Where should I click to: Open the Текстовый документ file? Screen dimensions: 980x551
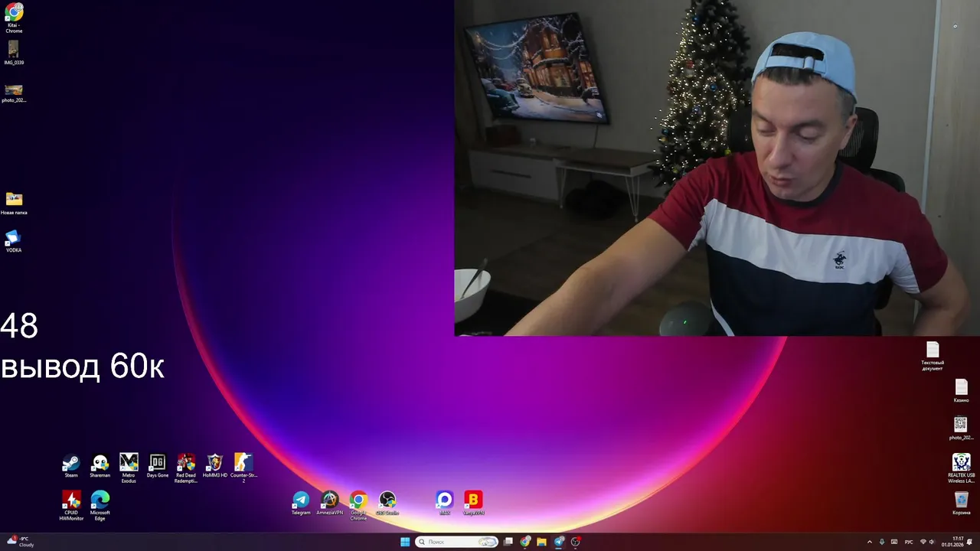933,357
